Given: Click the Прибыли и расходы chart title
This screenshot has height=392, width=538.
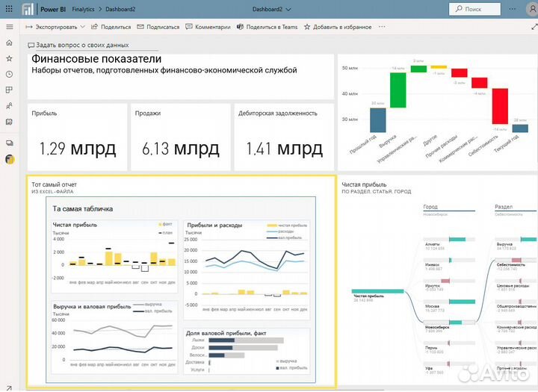Looking at the screenshot, I should click(x=214, y=225).
